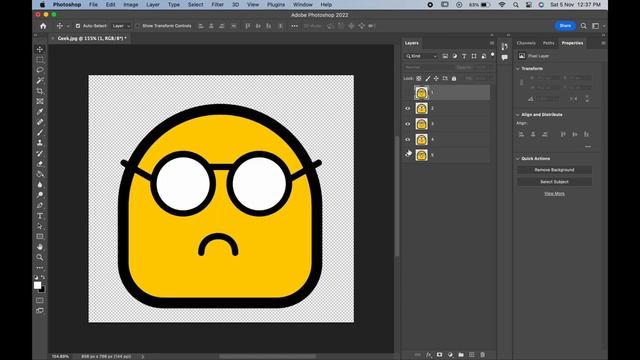Viewport: 640px width, 360px height.
Task: Select the Rectangular Marquee tool
Action: pos(40,60)
